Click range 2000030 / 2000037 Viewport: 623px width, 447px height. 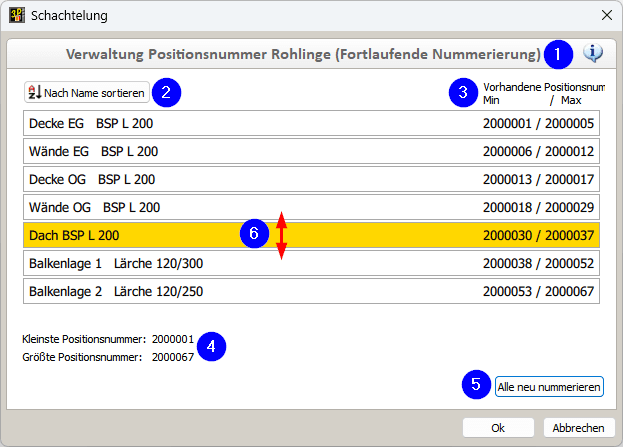[x=538, y=236]
